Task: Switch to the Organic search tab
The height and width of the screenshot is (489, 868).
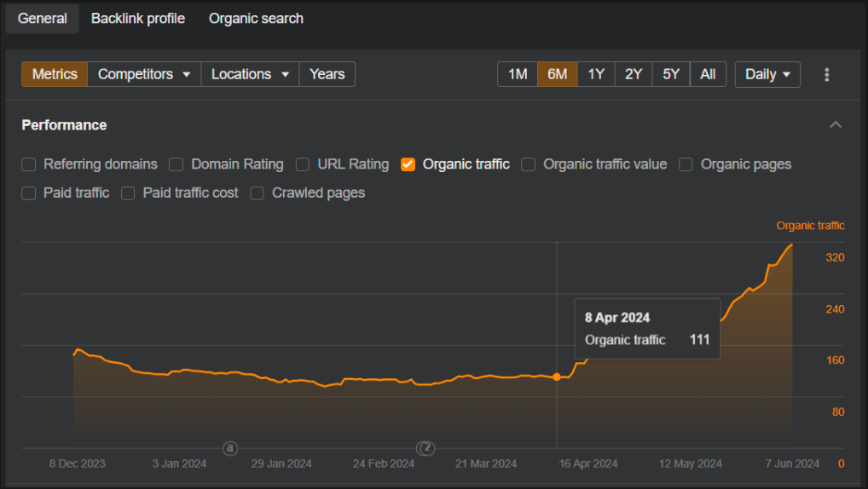Action: coord(256,18)
